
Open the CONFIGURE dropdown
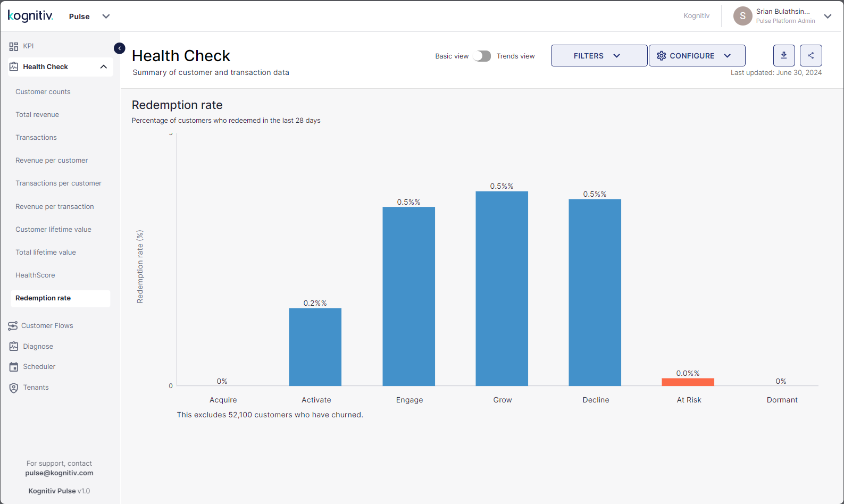(697, 56)
